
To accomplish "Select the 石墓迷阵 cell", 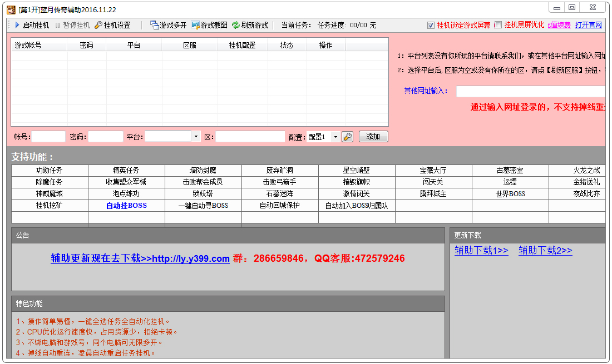I will 280,194.
